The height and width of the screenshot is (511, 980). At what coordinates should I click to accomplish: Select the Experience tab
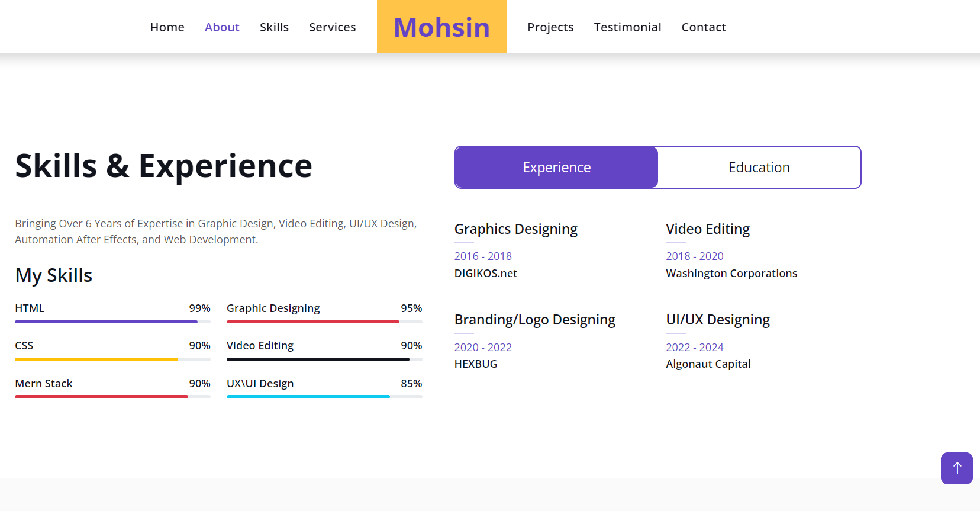556,168
